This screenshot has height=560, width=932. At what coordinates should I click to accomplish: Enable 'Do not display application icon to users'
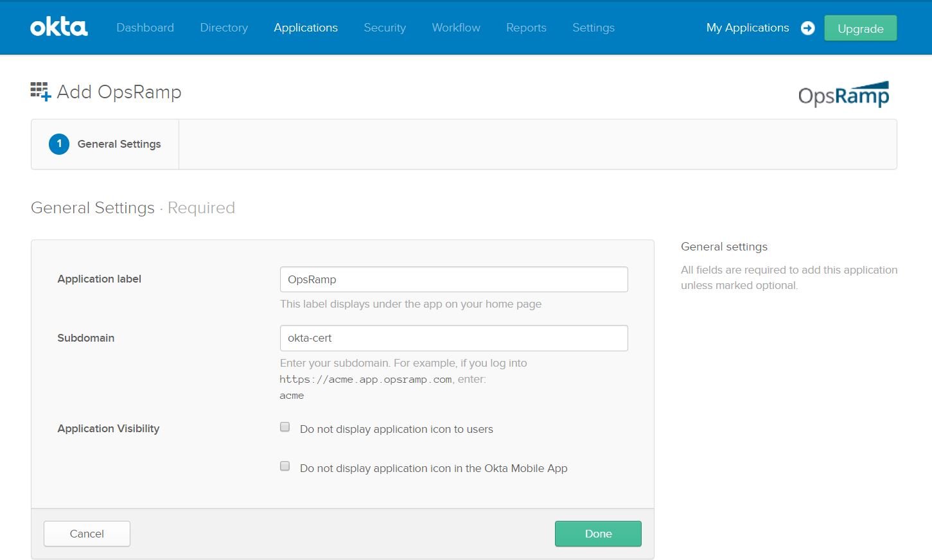pyautogui.click(x=285, y=426)
